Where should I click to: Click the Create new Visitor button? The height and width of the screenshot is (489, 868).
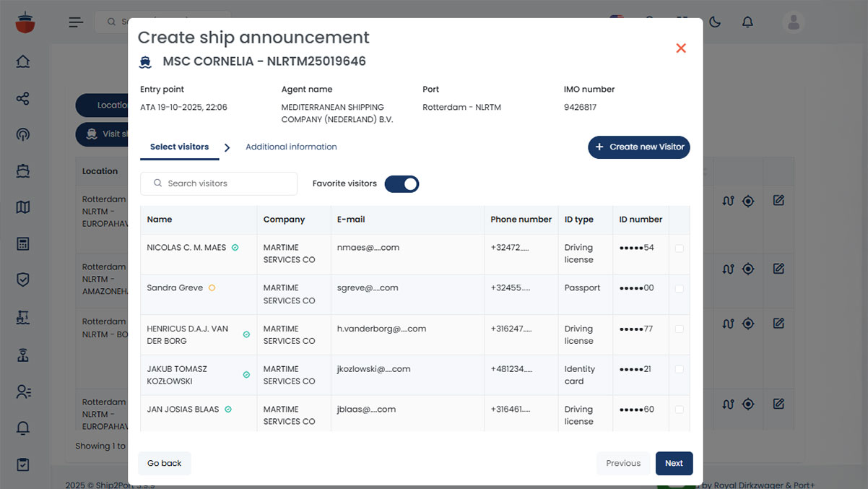(639, 147)
